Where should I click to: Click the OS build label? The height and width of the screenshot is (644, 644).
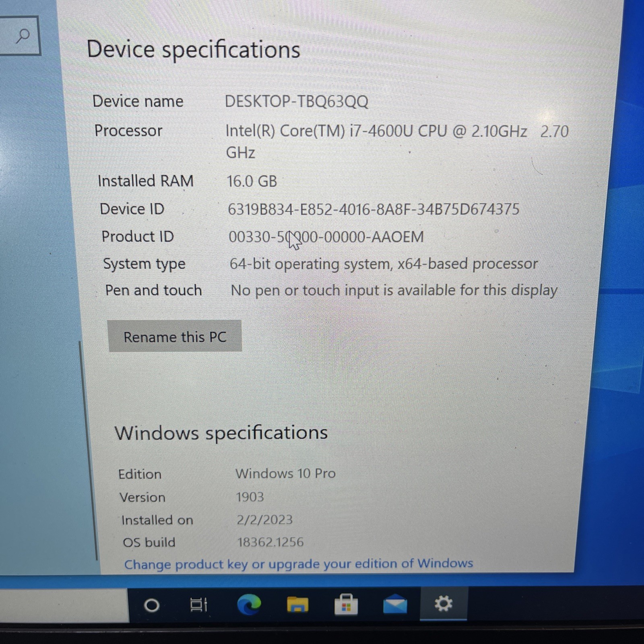tap(149, 543)
